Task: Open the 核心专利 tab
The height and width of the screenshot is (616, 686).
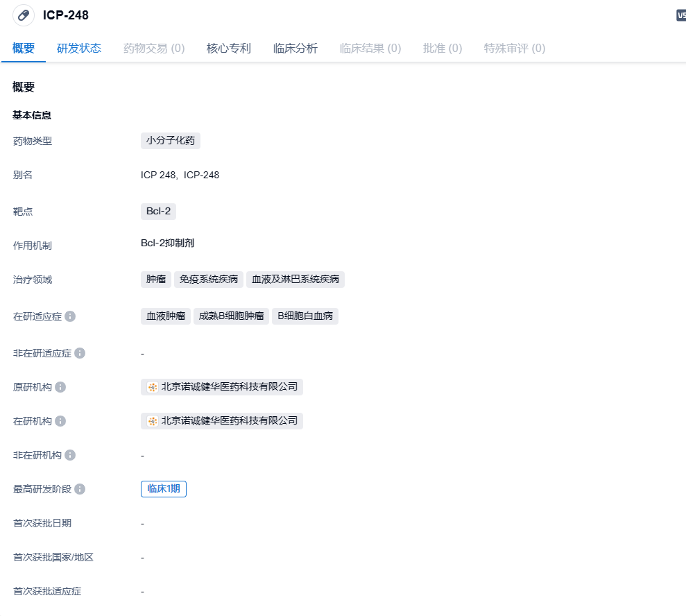Action: 229,49
